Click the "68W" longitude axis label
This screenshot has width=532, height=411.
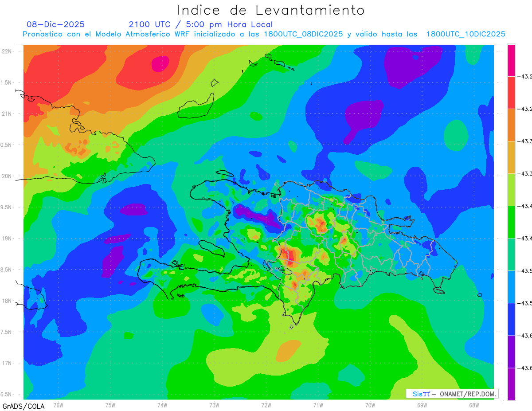click(x=474, y=405)
